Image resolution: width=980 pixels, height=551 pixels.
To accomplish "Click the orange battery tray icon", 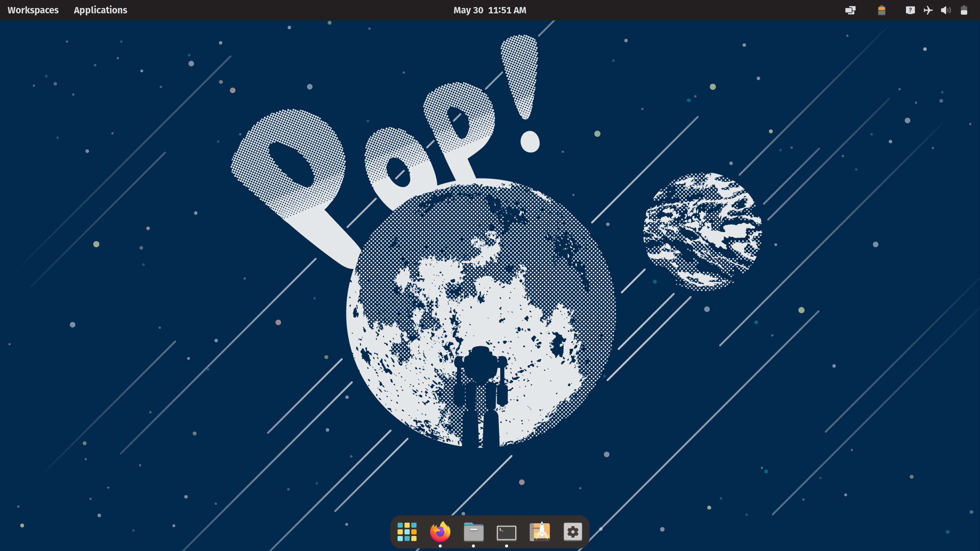I will [881, 10].
